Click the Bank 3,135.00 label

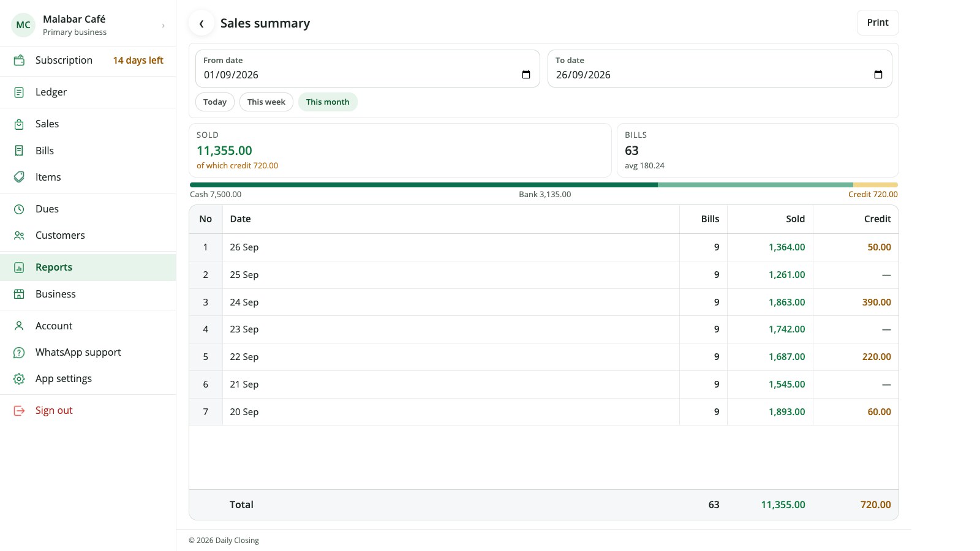[545, 195]
